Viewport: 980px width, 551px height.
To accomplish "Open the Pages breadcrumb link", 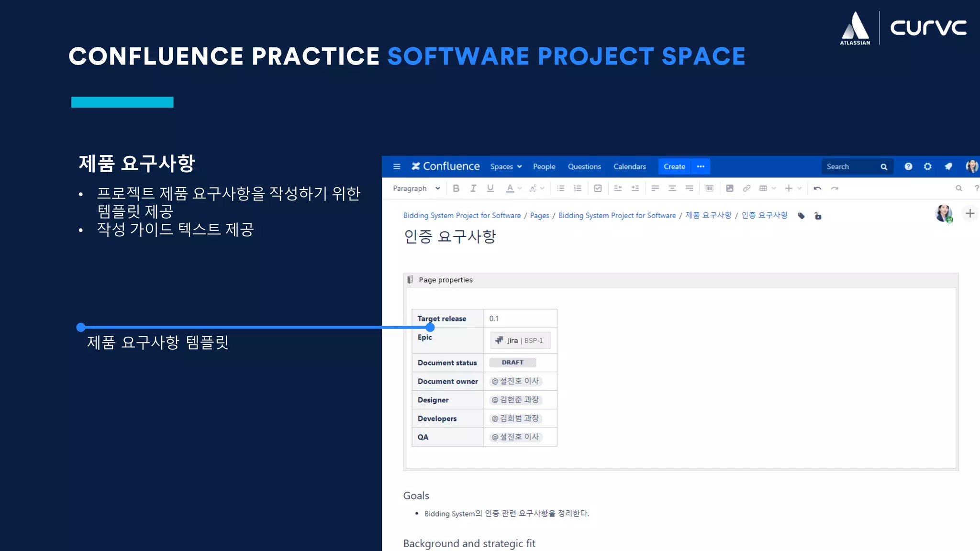I will [540, 216].
